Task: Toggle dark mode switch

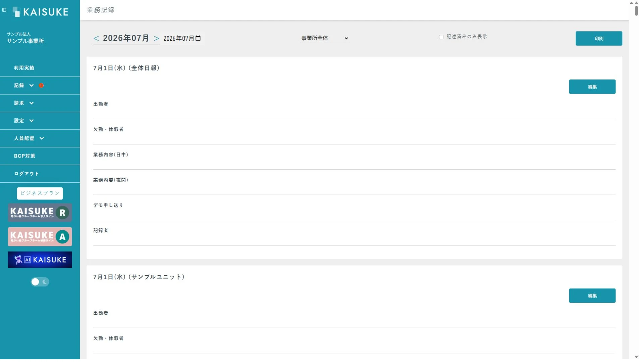Action: 40,282
